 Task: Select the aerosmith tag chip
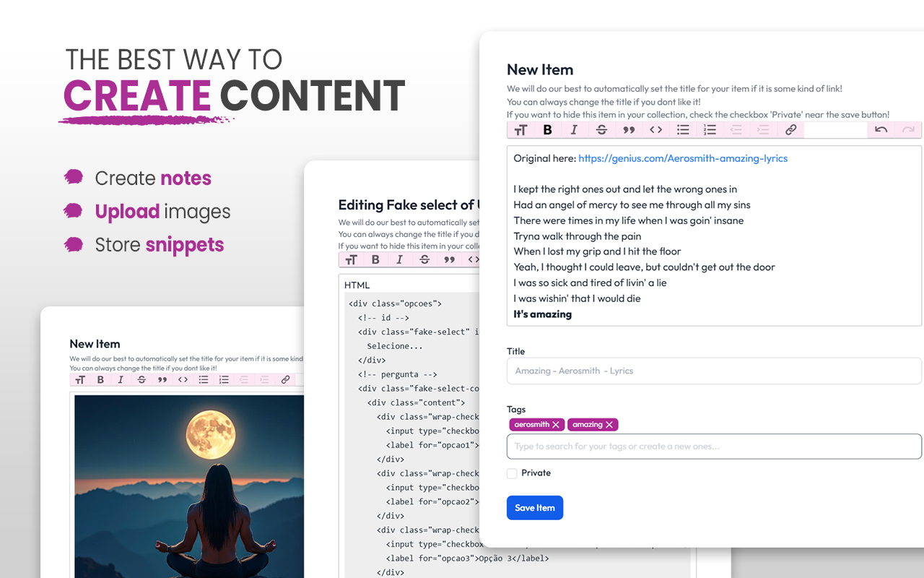point(536,425)
